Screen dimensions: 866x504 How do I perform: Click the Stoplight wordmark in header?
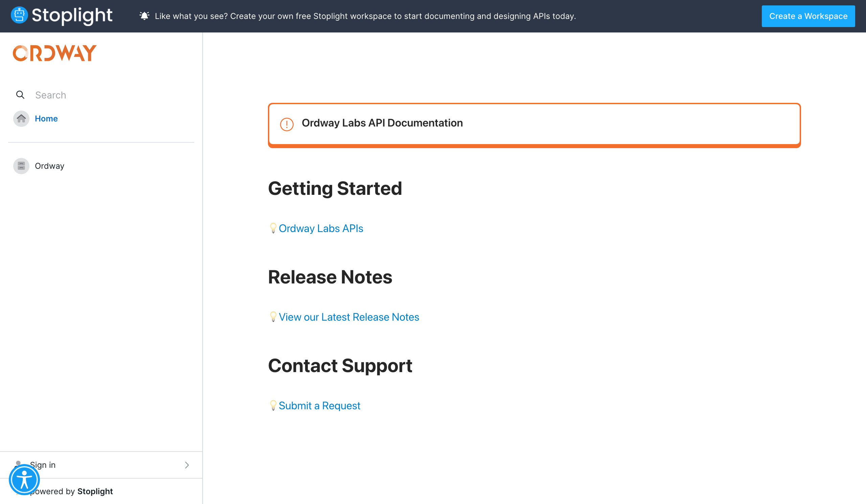(x=72, y=16)
